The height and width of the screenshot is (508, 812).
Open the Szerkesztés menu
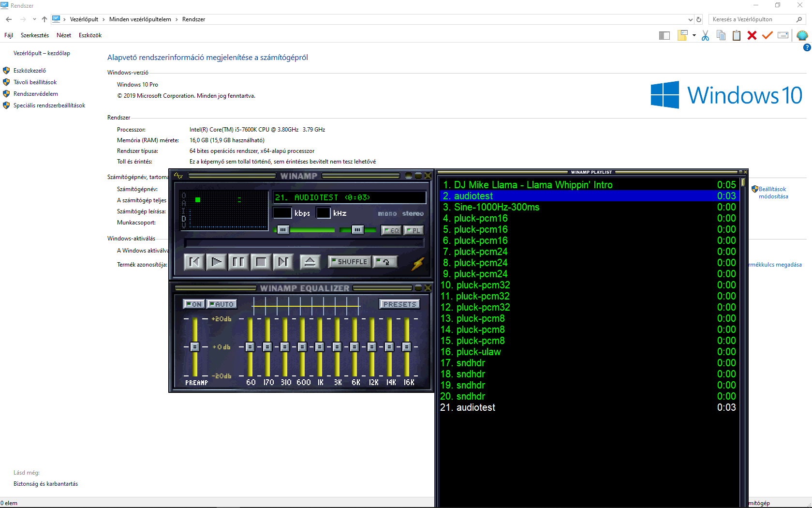coord(35,35)
